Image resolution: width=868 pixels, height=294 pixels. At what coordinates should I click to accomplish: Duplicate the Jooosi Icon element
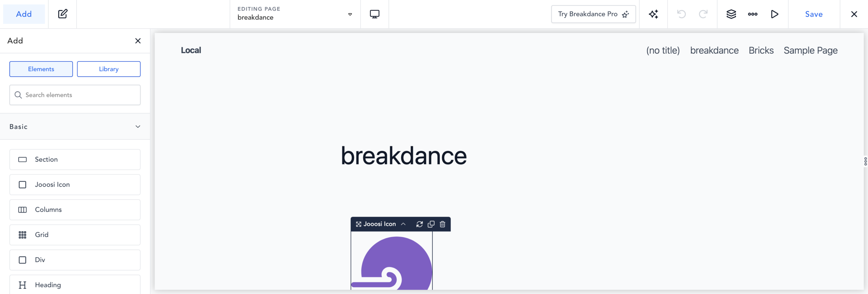click(x=431, y=224)
